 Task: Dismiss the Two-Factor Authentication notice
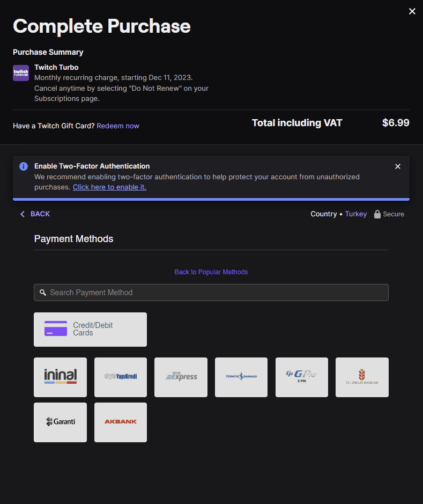398,166
